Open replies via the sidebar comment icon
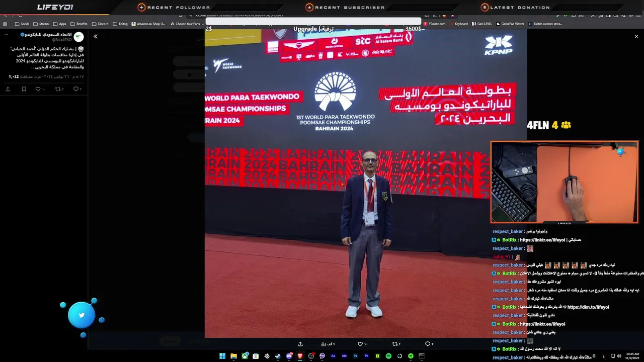 coord(77,89)
